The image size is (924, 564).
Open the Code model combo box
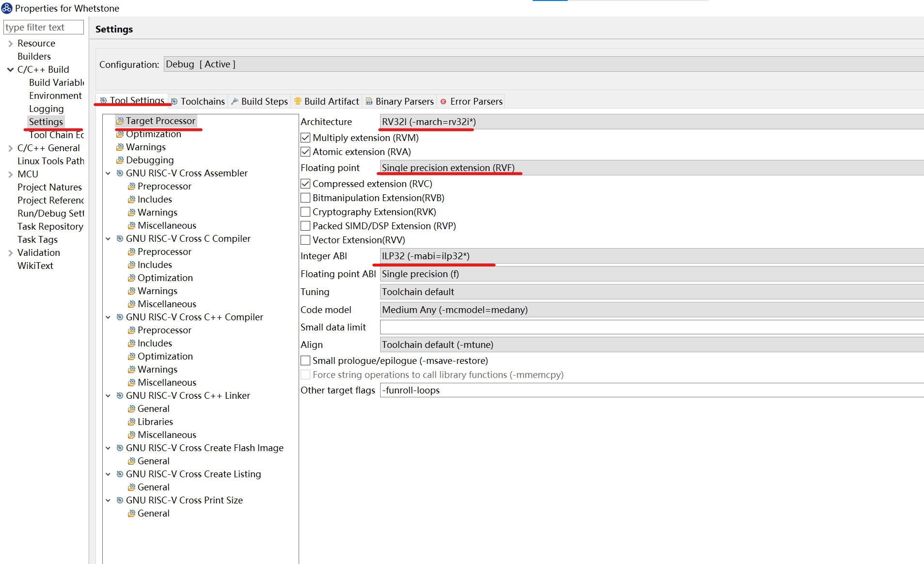click(x=652, y=310)
